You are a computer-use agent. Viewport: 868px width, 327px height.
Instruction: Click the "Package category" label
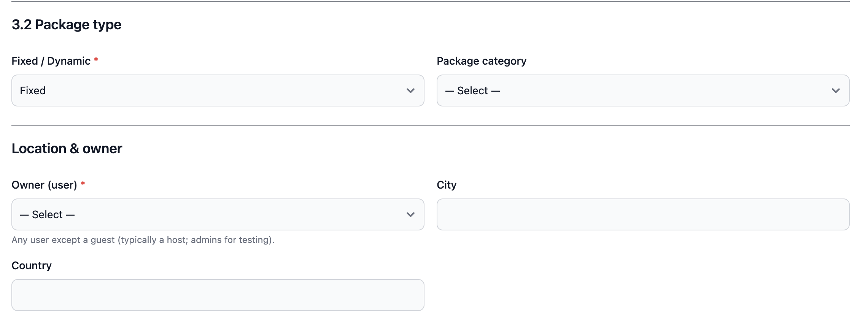tap(481, 61)
